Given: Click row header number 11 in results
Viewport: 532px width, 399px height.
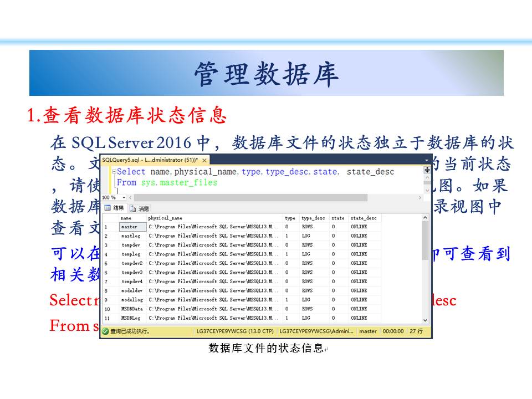Looking at the screenshot, I should [x=111, y=318].
